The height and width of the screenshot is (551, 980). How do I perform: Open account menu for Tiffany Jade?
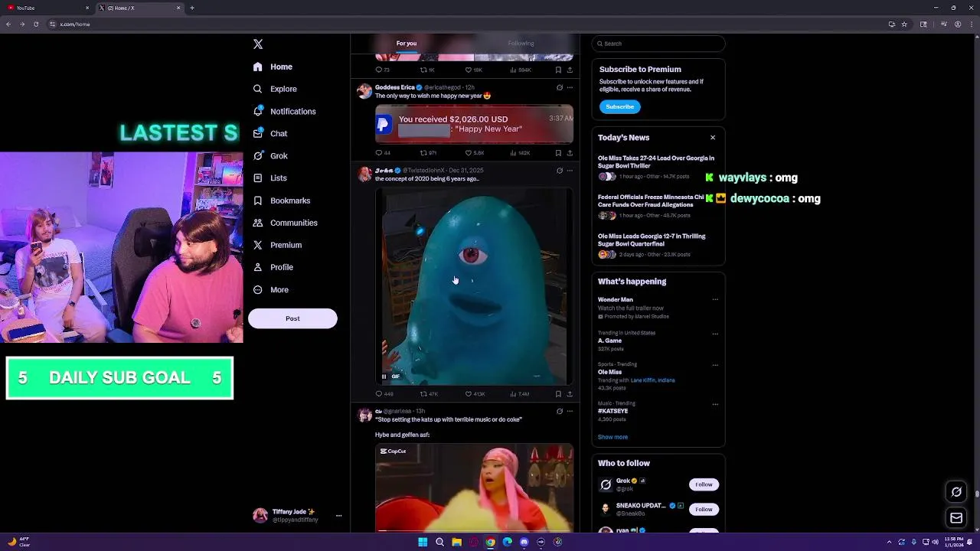tap(296, 516)
